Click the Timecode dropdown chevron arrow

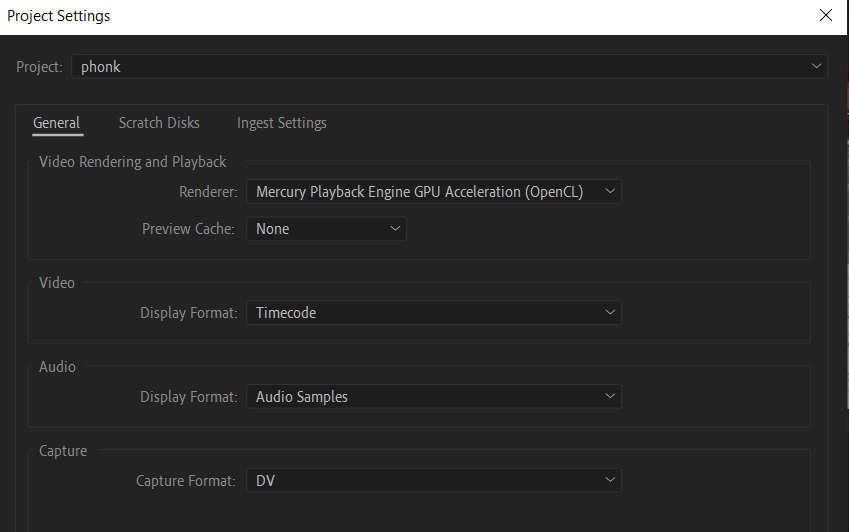tap(610, 313)
